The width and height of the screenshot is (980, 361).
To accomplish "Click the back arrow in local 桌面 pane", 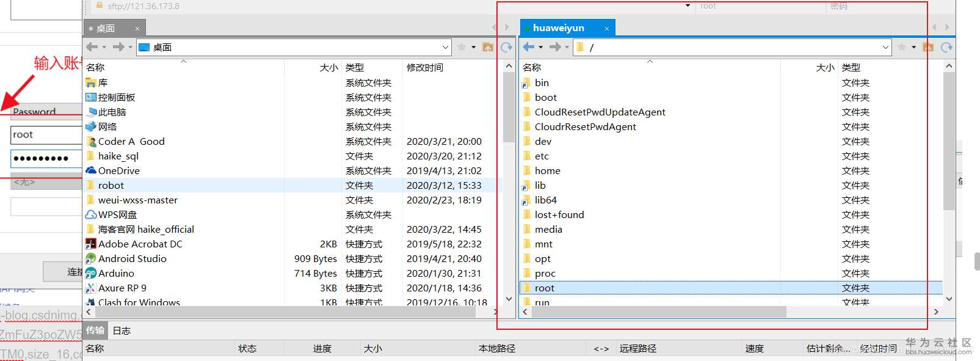I will pyautogui.click(x=92, y=47).
